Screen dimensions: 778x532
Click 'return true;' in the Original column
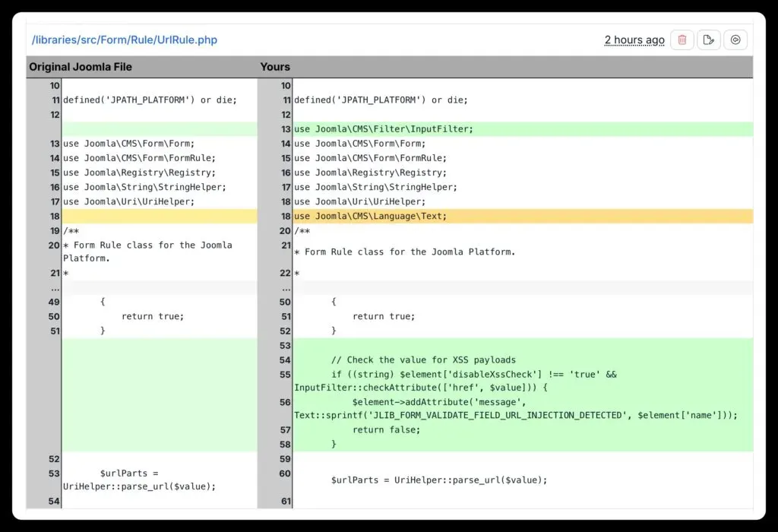coord(153,317)
